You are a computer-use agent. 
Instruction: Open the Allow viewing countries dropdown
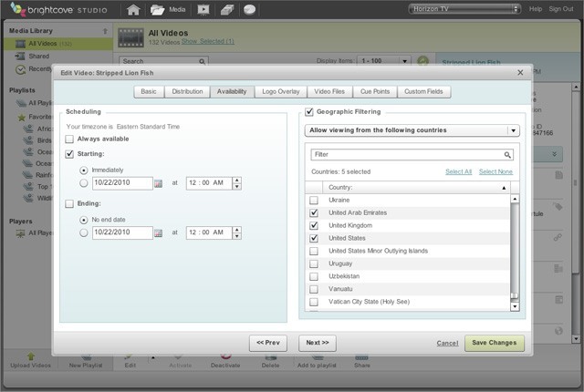(x=412, y=130)
